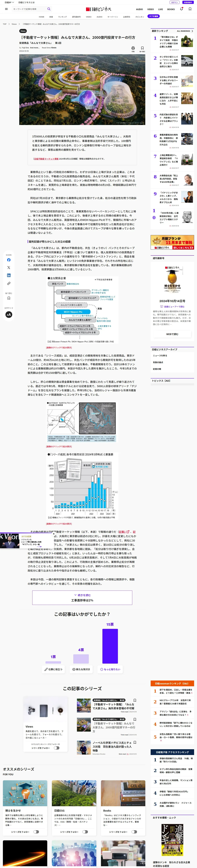The width and height of the screenshot is (197, 868).
Task: Open BOOKS in top header
Action: click(x=171, y=9)
